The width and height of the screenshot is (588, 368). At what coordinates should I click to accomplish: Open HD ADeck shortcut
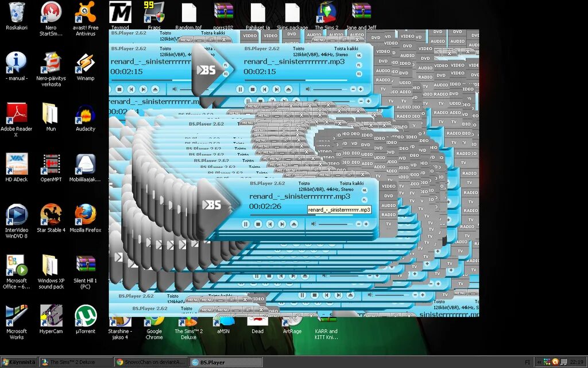[17, 167]
